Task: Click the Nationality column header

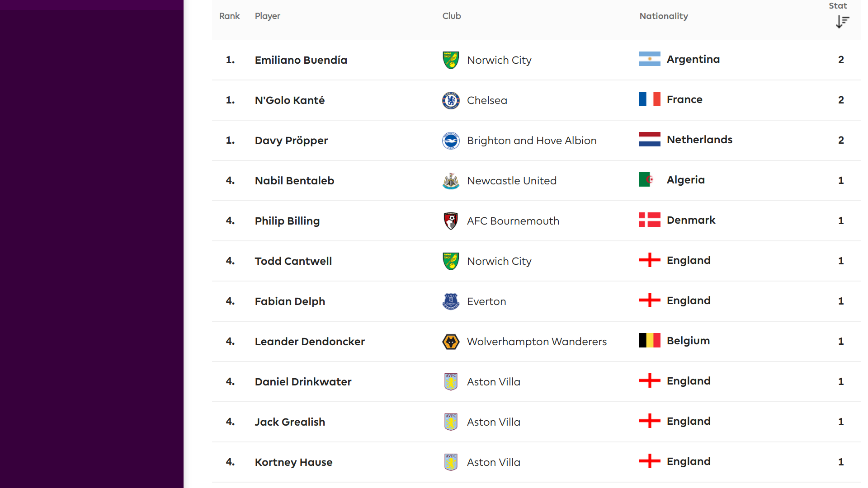Action: [x=664, y=16]
